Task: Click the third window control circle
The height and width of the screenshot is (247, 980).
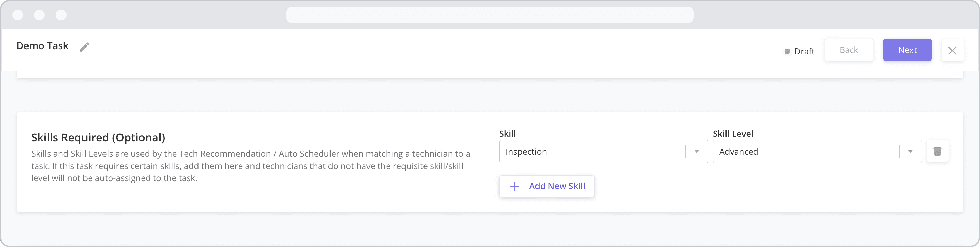Action: coord(61,15)
